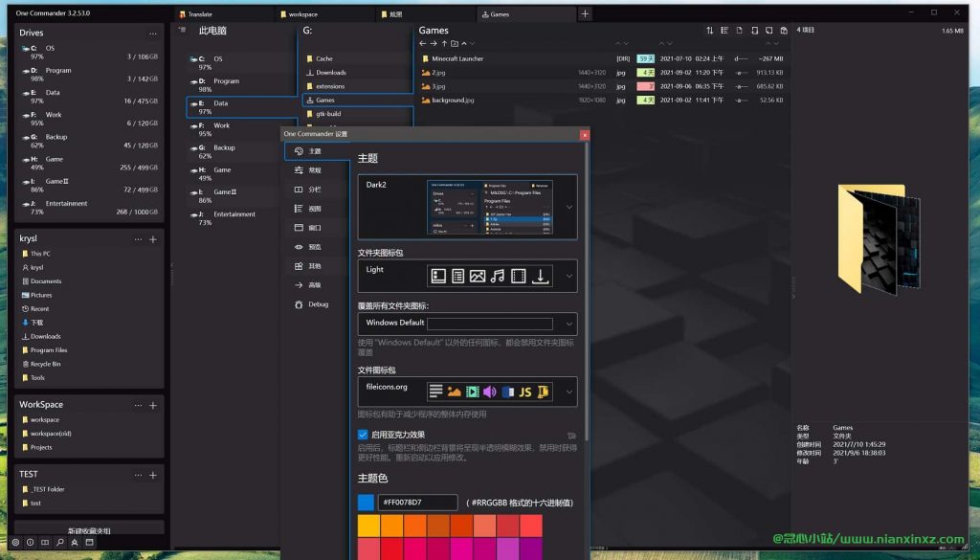This screenshot has height=560, width=980.
Task: Click the plus icon in the TEST group
Action: coord(153,475)
